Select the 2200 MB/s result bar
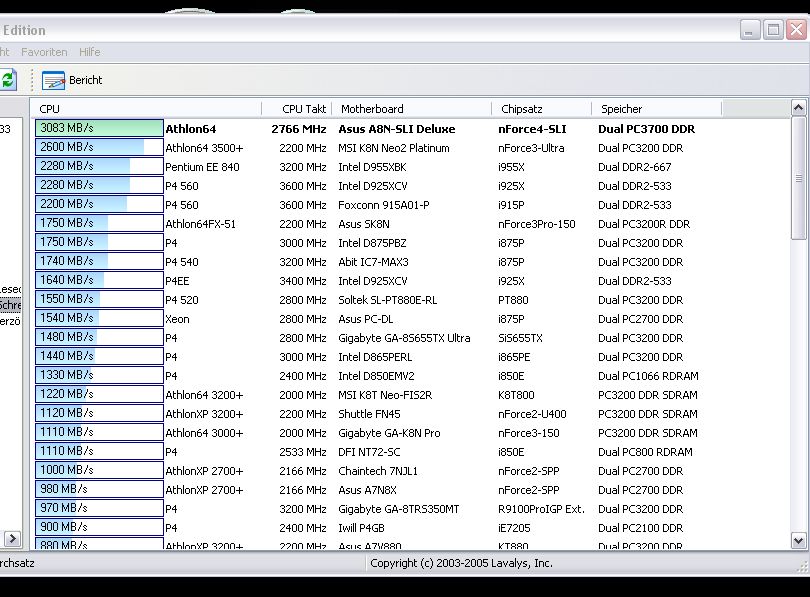 tap(99, 204)
